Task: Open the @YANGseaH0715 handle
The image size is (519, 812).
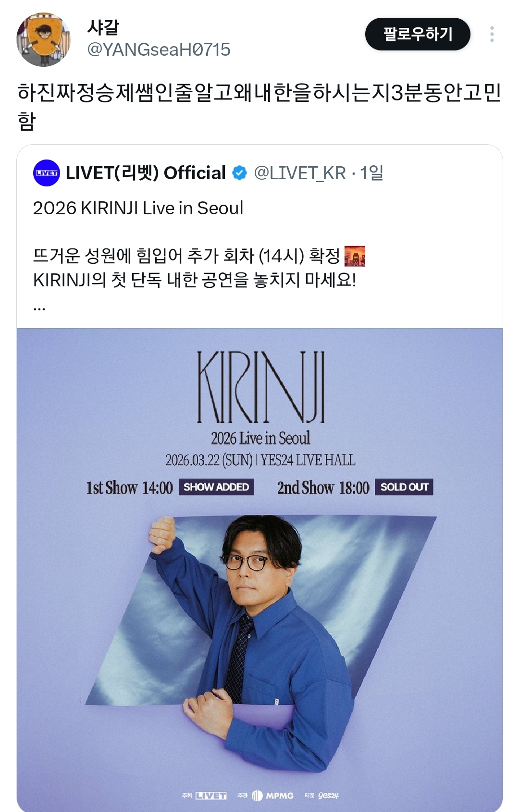Action: pos(159,49)
